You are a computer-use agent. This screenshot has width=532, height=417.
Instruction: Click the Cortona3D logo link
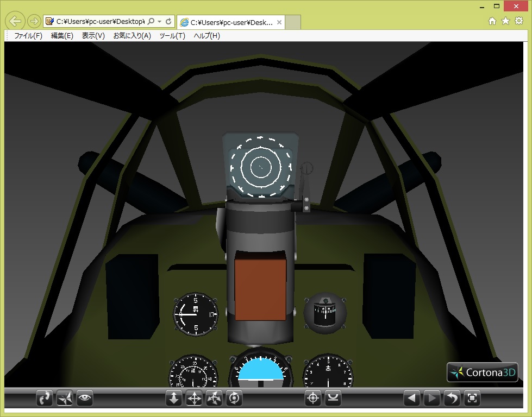tap(483, 372)
